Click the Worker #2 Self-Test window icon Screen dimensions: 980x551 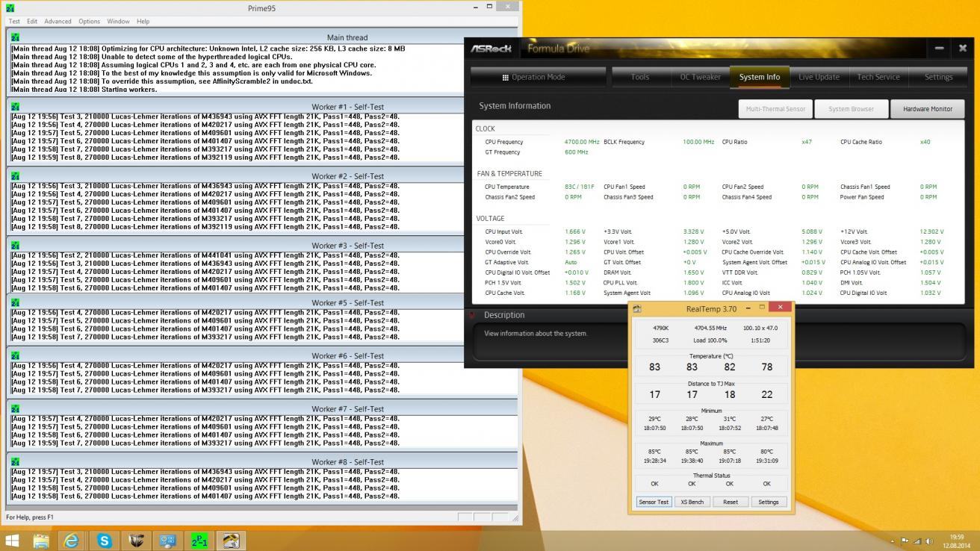pyautogui.click(x=16, y=176)
